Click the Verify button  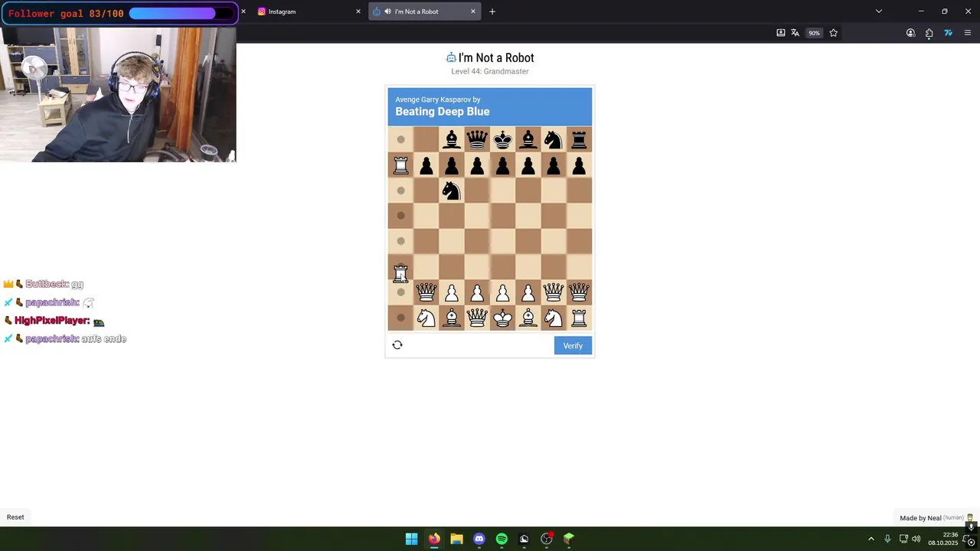tap(573, 346)
